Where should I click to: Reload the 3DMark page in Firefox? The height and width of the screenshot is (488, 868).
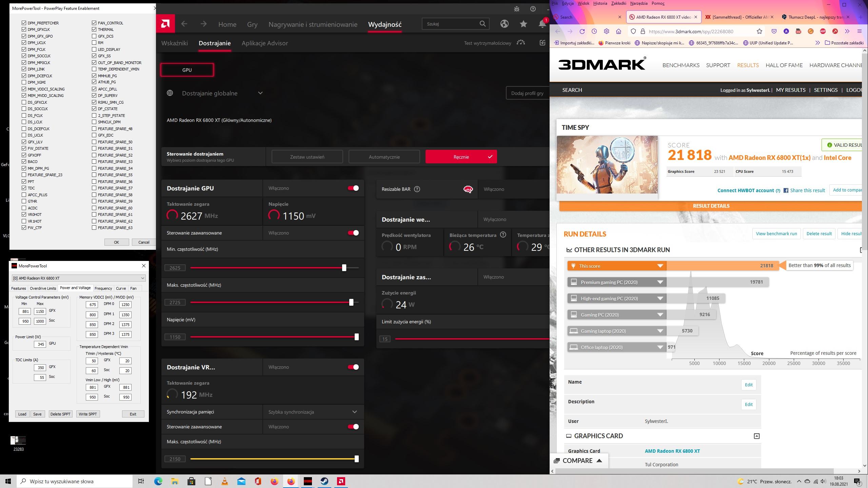pos(582,32)
